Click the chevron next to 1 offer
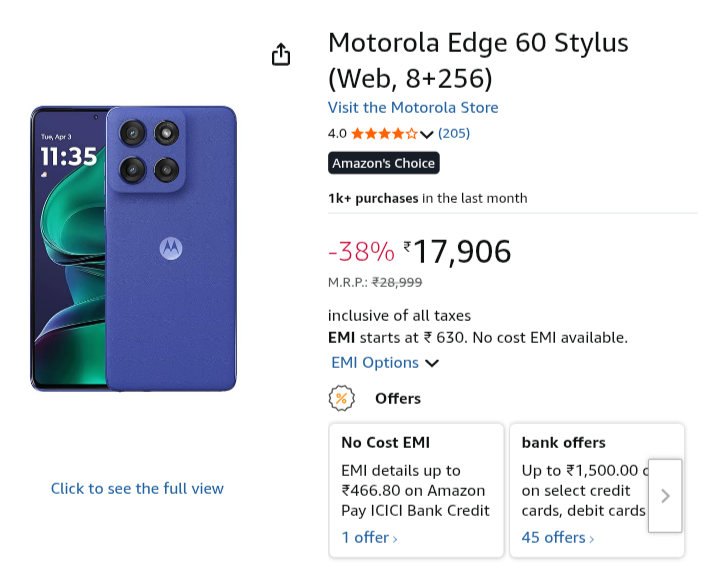 (395, 539)
